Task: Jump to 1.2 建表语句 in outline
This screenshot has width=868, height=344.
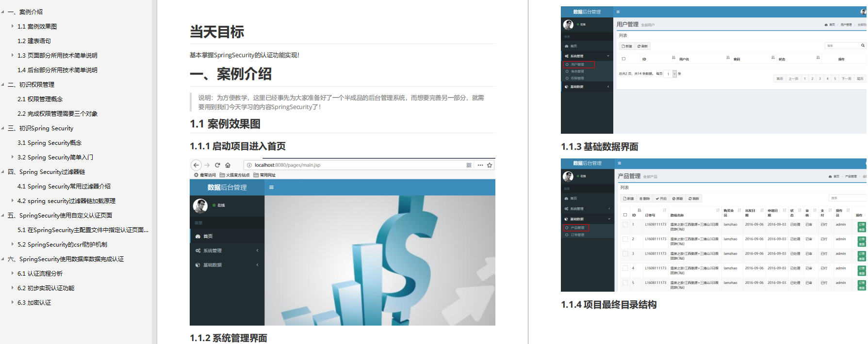Action: [34, 41]
